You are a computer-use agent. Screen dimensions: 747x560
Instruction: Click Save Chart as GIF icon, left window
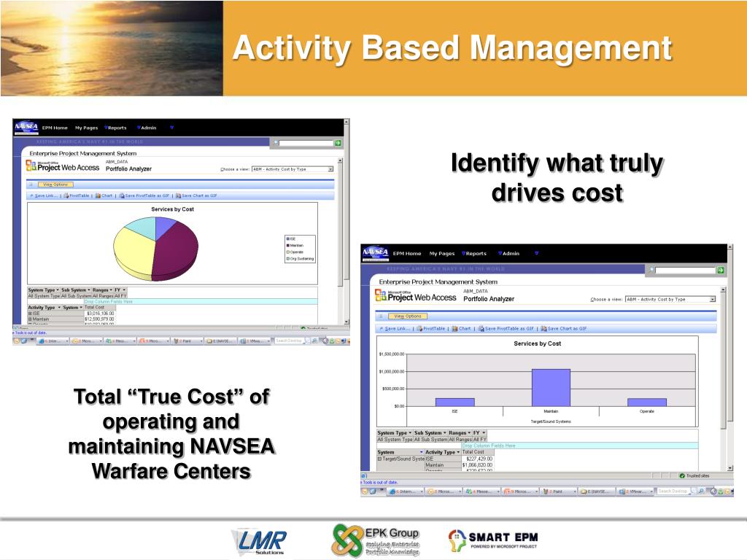[x=178, y=195]
